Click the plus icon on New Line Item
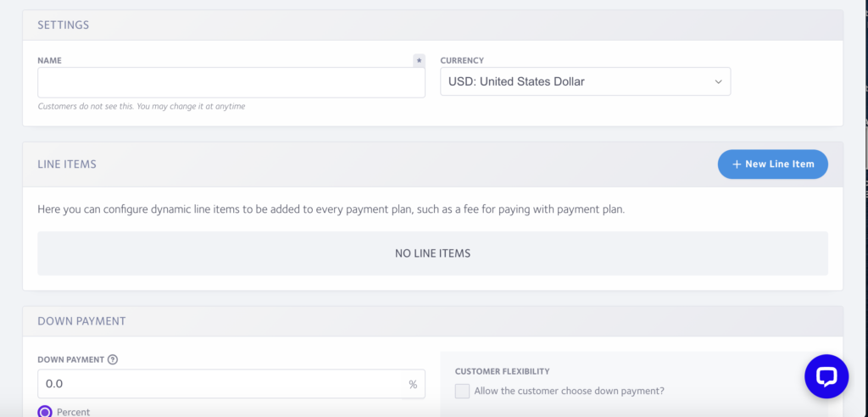 tap(737, 164)
